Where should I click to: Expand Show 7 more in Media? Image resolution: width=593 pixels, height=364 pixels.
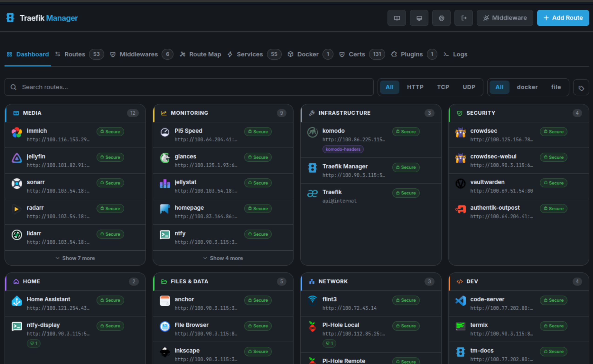75,258
